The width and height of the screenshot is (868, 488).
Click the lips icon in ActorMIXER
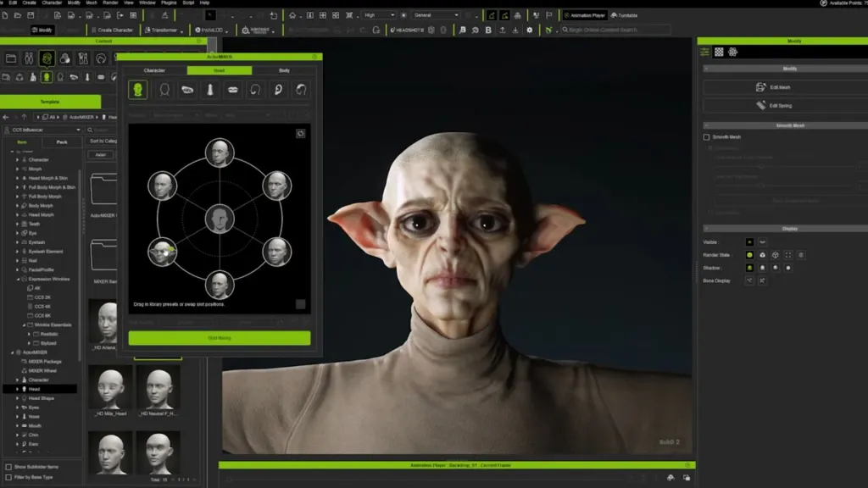click(x=231, y=90)
